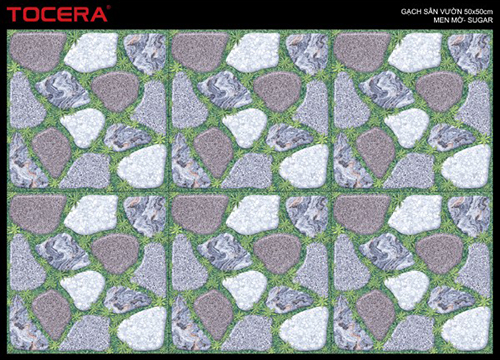Select the 'MEN MỜ- SUGAR' text label

463,20
